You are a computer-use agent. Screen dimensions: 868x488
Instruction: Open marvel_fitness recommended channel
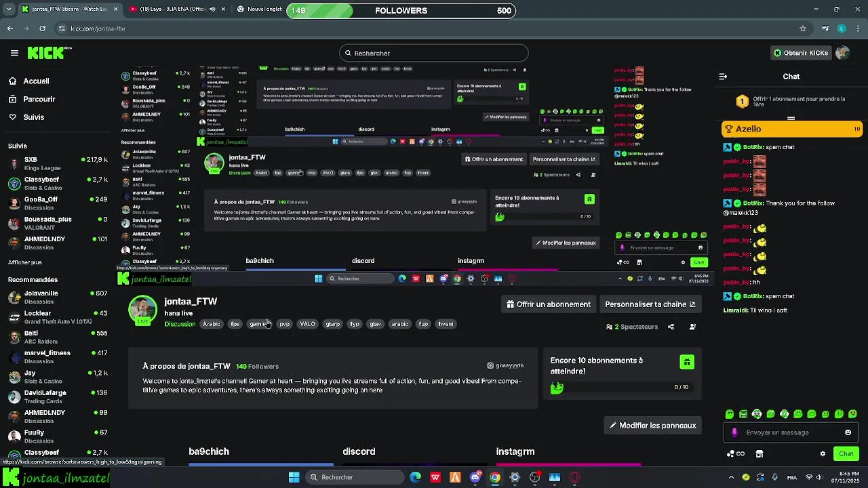58,357
